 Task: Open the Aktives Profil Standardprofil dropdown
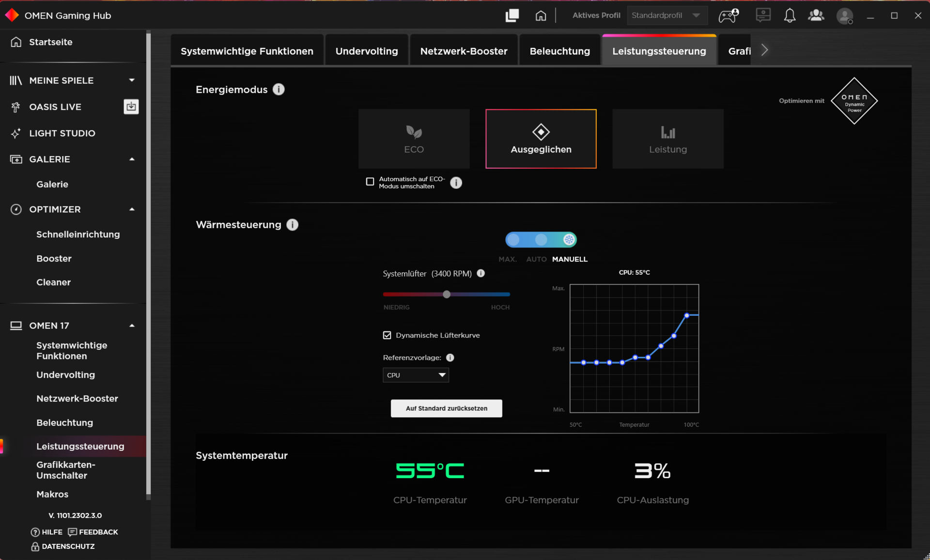click(x=666, y=16)
